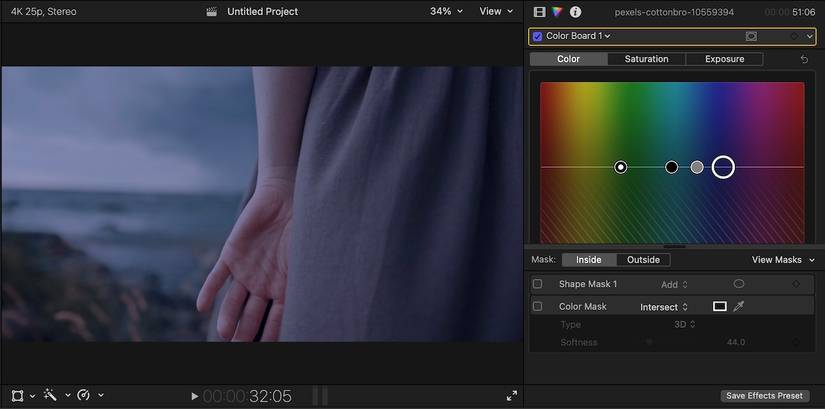825x409 pixels.
Task: Play the viewer with the play button
Action: pyautogui.click(x=195, y=396)
